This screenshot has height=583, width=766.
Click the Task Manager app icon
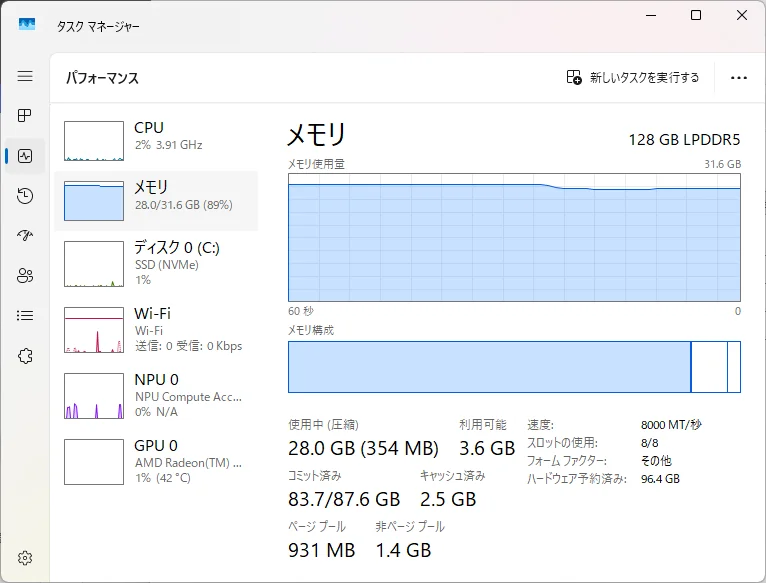click(x=27, y=24)
